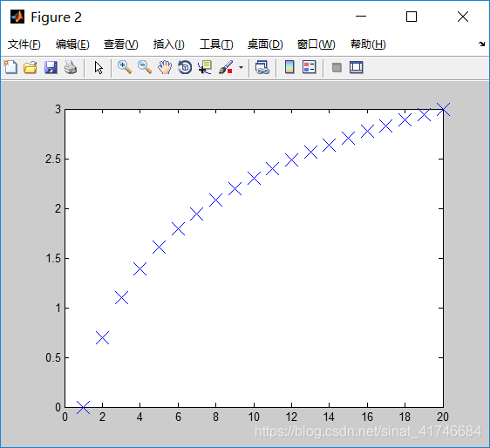Viewport: 490px width, 448px height.
Task: Click the data marker at x equals 20
Action: pyautogui.click(x=443, y=109)
